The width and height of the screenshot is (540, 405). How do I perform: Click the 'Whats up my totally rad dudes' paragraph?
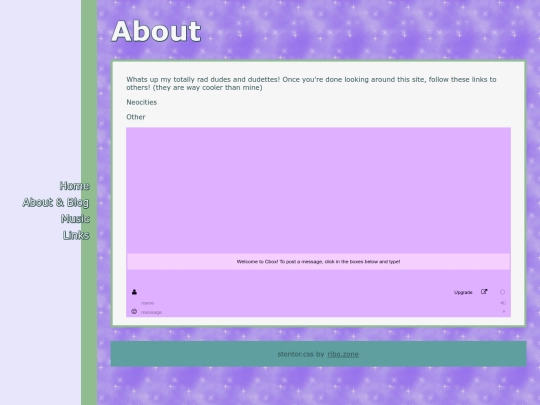[311, 83]
